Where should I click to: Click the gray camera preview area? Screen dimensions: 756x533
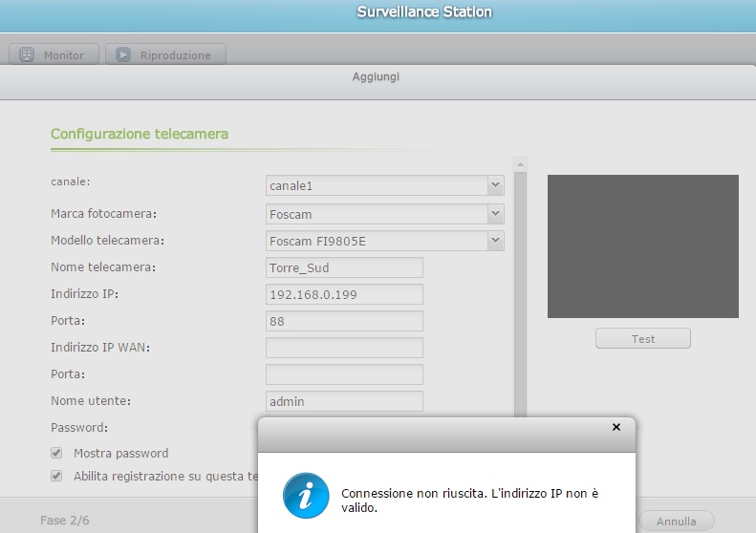pyautogui.click(x=642, y=246)
